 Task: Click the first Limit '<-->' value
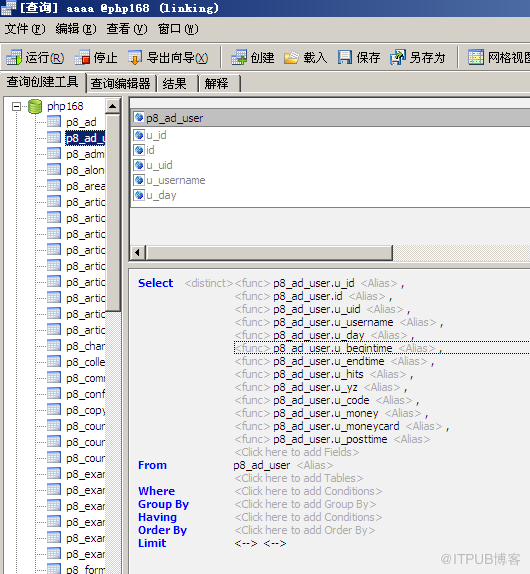(246, 543)
